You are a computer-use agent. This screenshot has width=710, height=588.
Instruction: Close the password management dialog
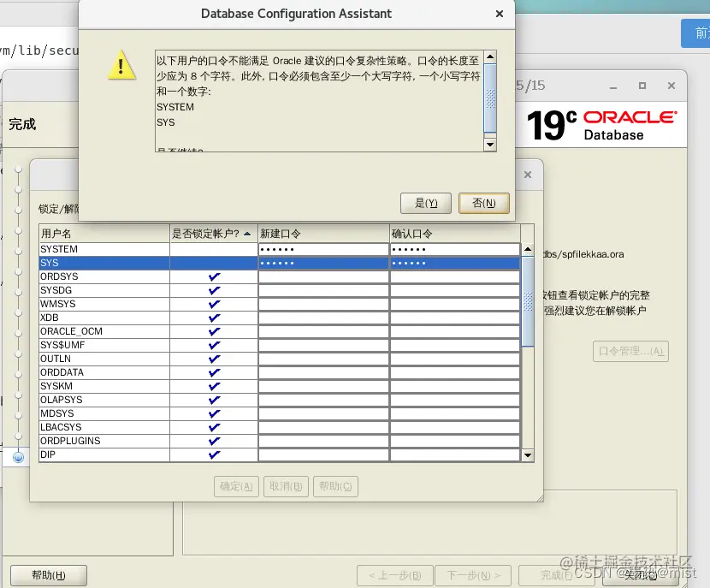tap(528, 175)
